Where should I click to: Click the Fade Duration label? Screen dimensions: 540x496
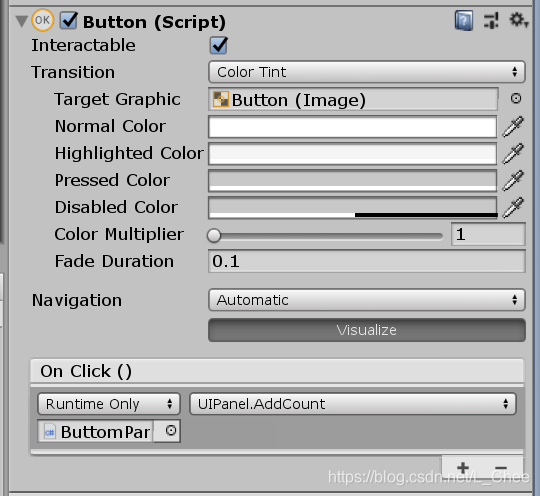[x=114, y=261]
